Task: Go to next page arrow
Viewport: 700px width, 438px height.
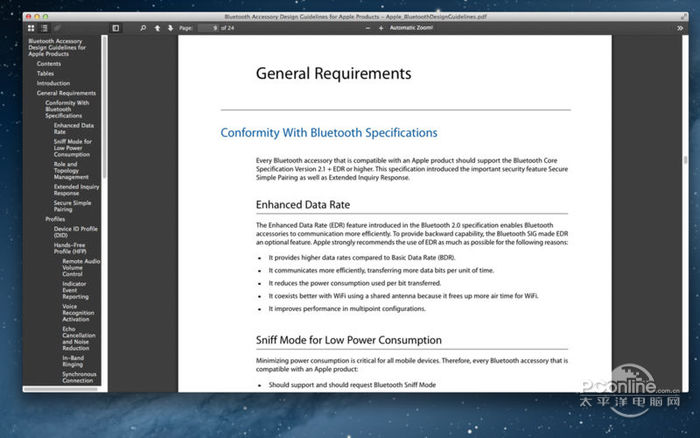Action: coord(170,28)
